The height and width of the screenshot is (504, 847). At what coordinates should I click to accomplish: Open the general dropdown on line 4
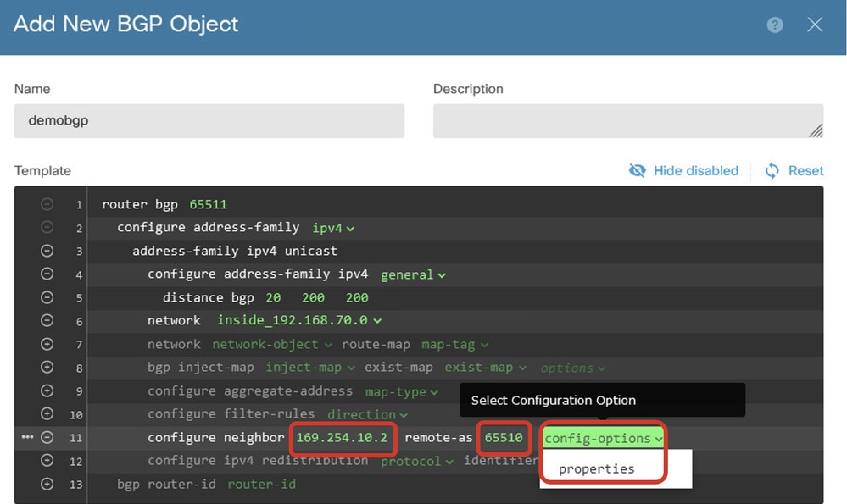coord(413,275)
